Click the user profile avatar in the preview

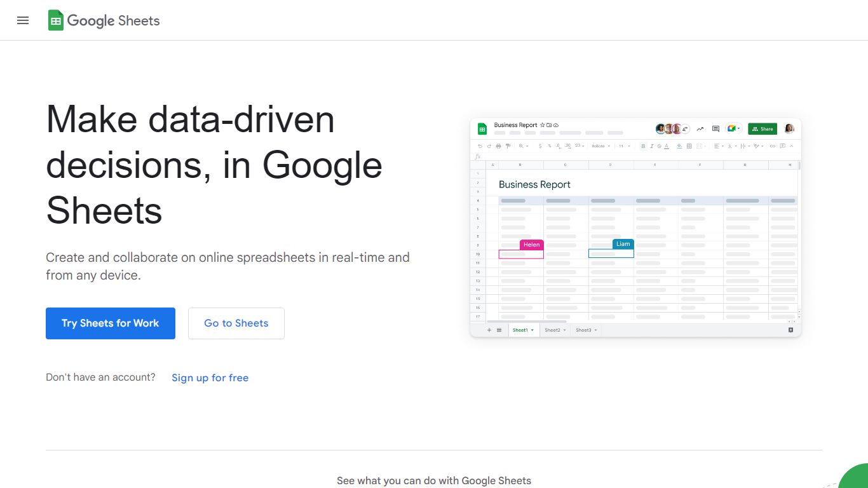(x=789, y=129)
